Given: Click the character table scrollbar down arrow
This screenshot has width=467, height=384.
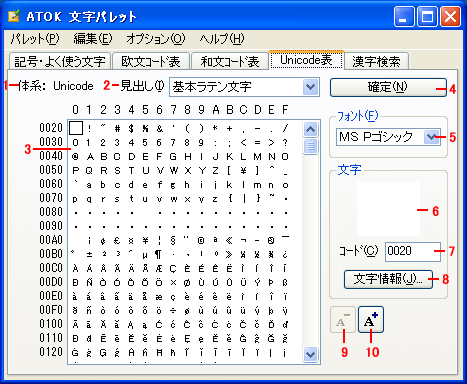Looking at the screenshot, I should click(x=311, y=354).
